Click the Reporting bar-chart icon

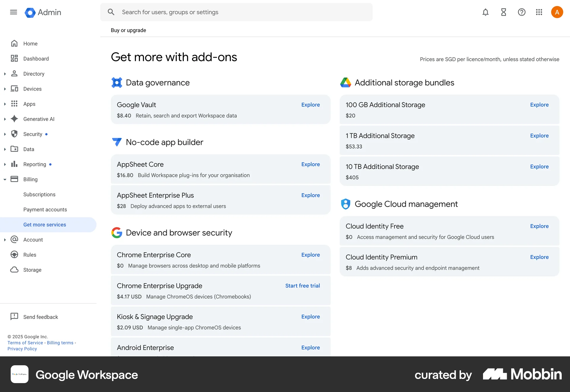point(14,164)
